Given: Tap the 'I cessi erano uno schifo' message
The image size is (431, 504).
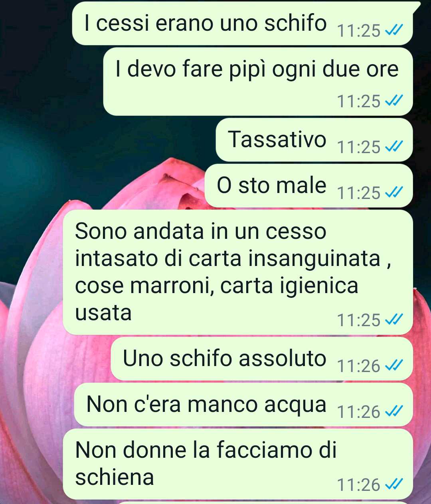Looking at the screenshot, I should [x=242, y=24].
